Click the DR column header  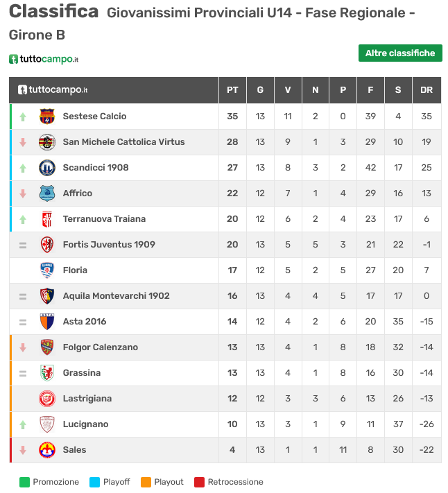(427, 90)
